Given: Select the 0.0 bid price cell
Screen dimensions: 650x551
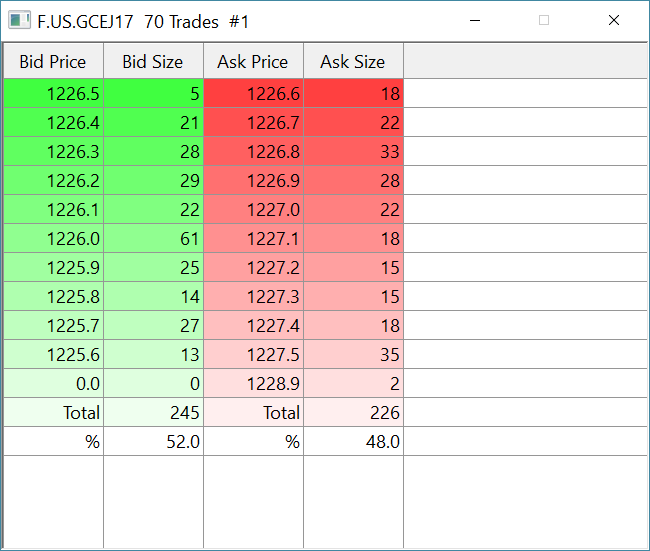Looking at the screenshot, I should [x=53, y=384].
